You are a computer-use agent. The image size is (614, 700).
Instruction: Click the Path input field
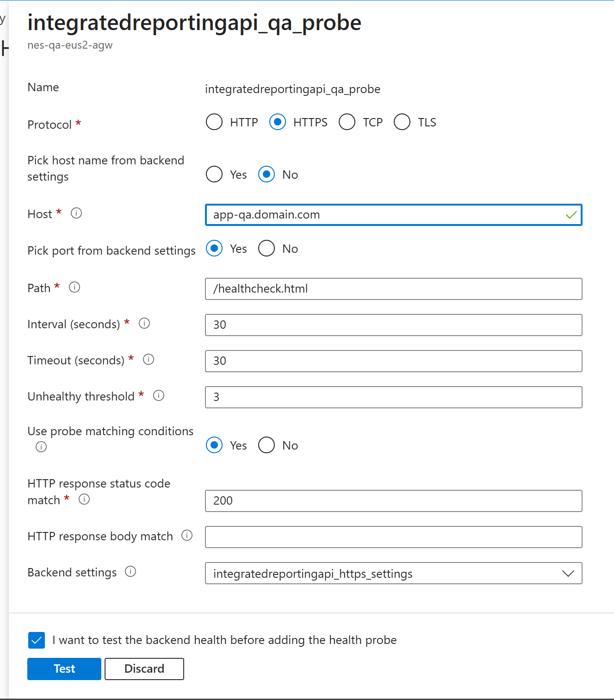tap(393, 288)
